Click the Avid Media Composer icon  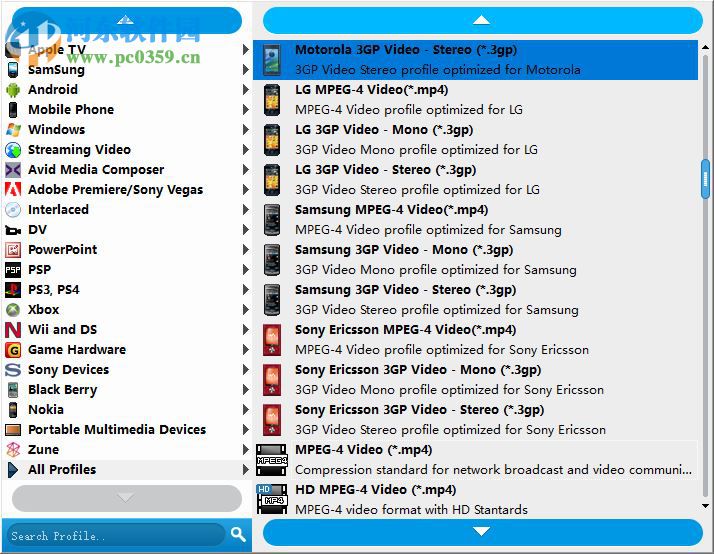click(x=13, y=170)
